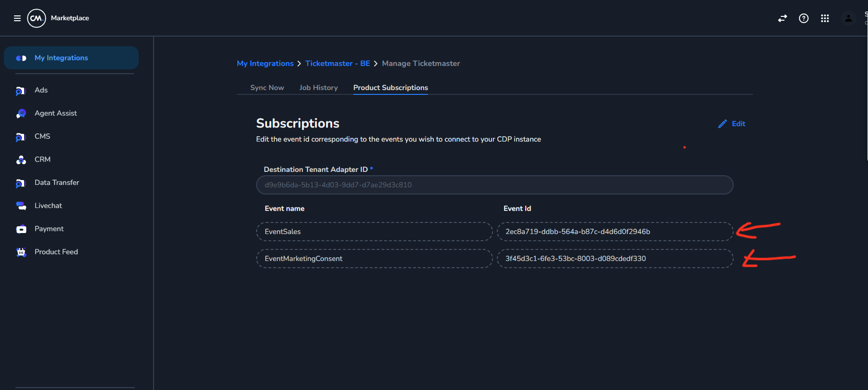868x390 pixels.
Task: Open the hamburger navigation menu
Action: click(x=17, y=18)
